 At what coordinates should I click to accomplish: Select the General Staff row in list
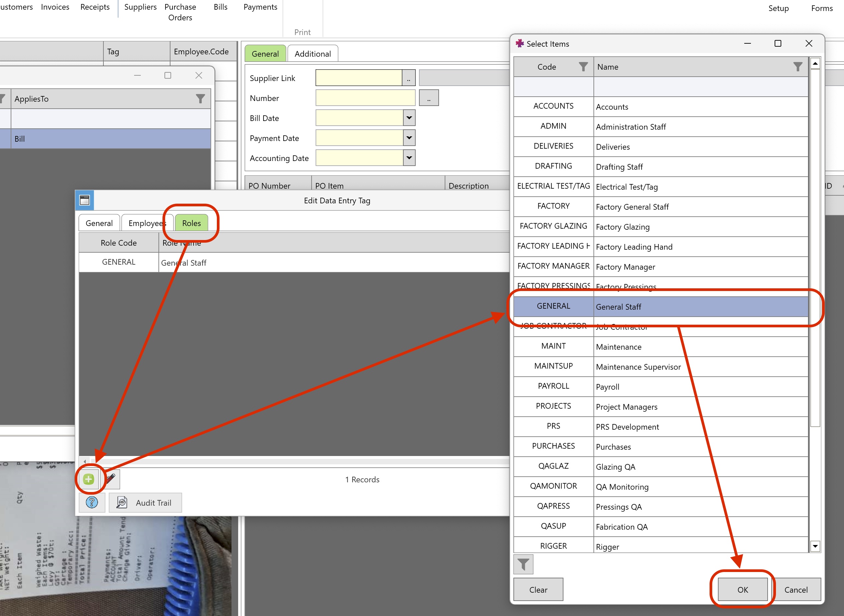(661, 307)
